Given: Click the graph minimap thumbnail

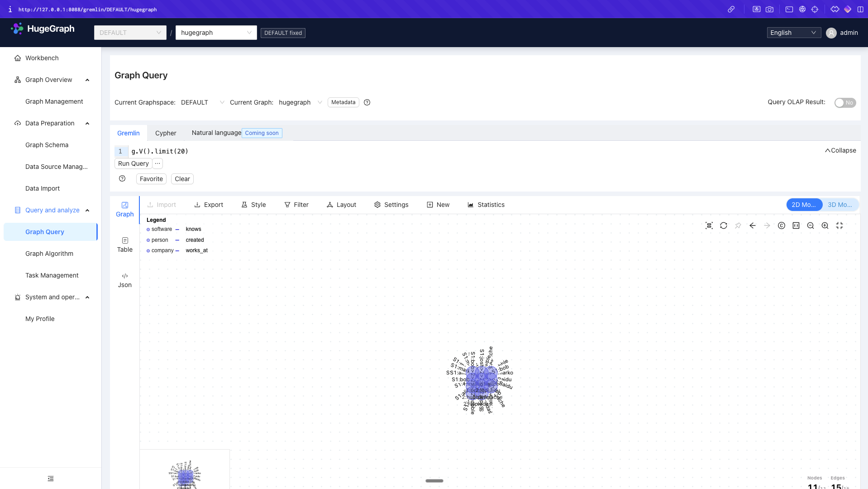Looking at the screenshot, I should [185, 470].
